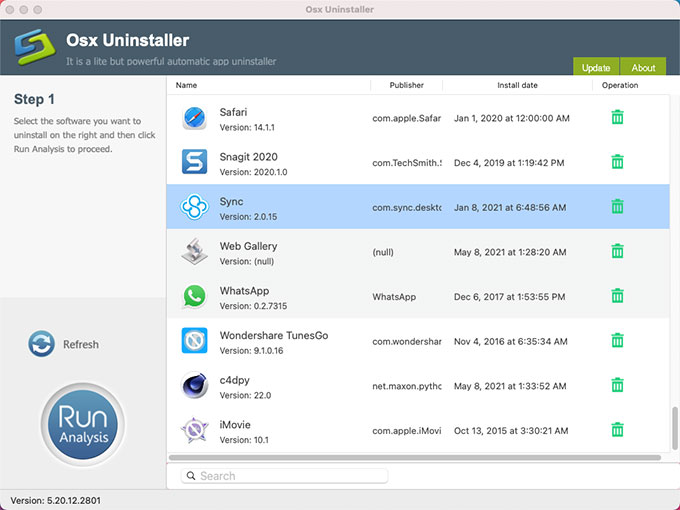Image resolution: width=680 pixels, height=510 pixels.
Task: Open the Update button
Action: point(596,66)
